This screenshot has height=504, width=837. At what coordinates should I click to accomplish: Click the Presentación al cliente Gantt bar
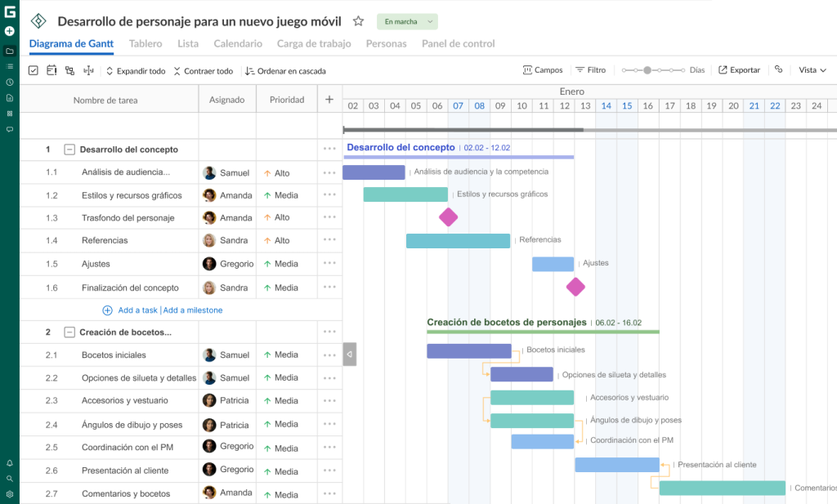pos(617,465)
